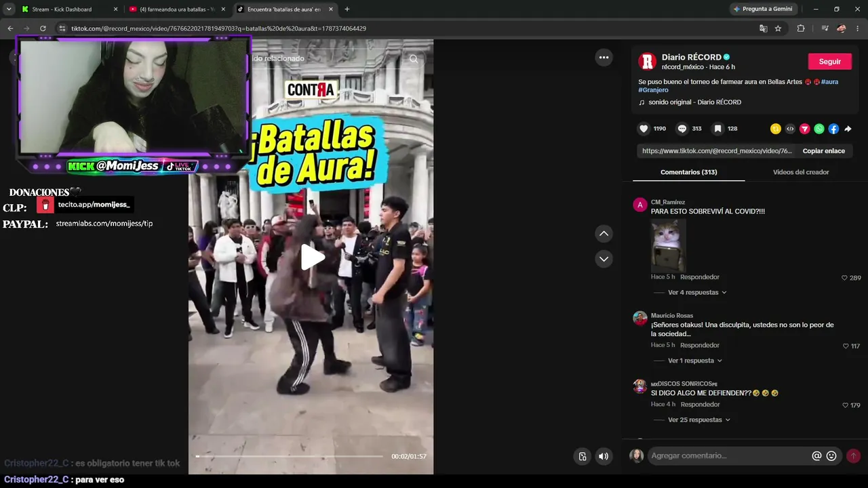868x488 pixels.
Task: Open the #Granjero hashtag link
Action: point(653,90)
